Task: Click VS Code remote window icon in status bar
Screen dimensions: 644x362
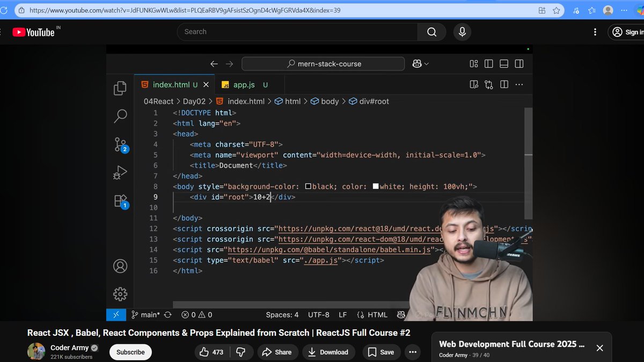Action: [x=116, y=315]
